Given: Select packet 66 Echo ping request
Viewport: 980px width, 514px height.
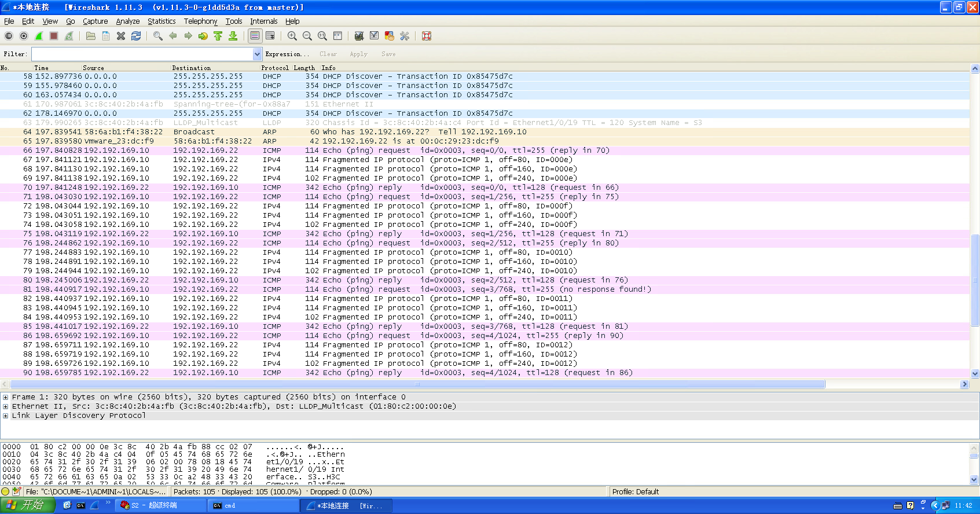Looking at the screenshot, I should coord(485,150).
